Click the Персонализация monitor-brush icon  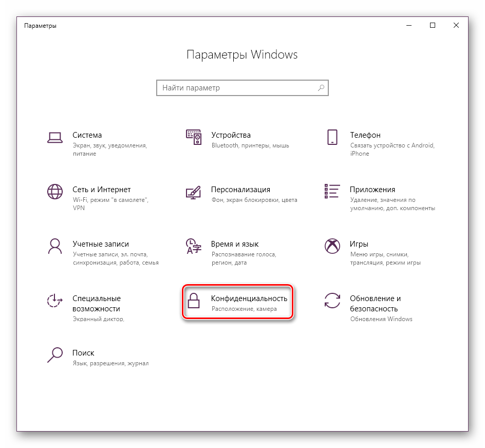(x=193, y=192)
